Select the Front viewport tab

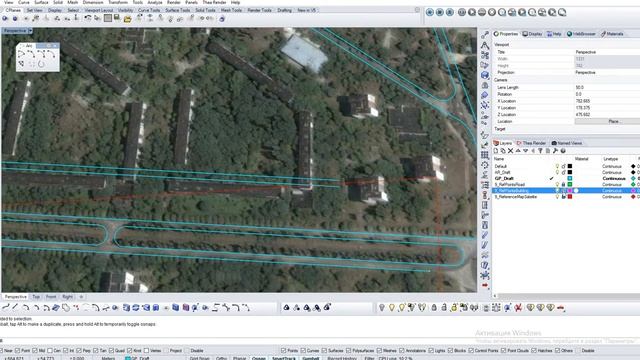coord(51,297)
